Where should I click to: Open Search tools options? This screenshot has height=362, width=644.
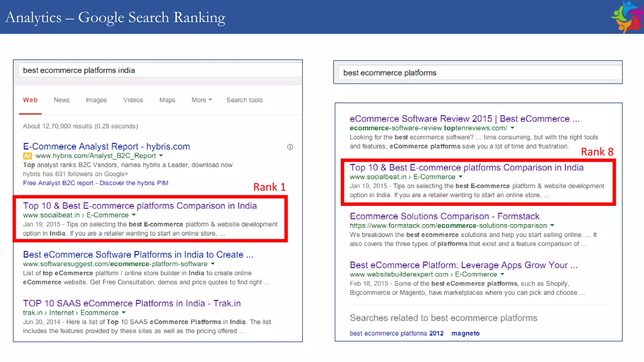[x=244, y=100]
